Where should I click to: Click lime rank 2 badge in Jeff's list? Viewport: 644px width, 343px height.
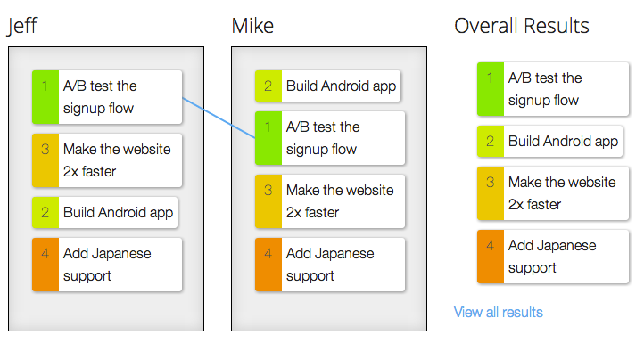[x=45, y=213]
